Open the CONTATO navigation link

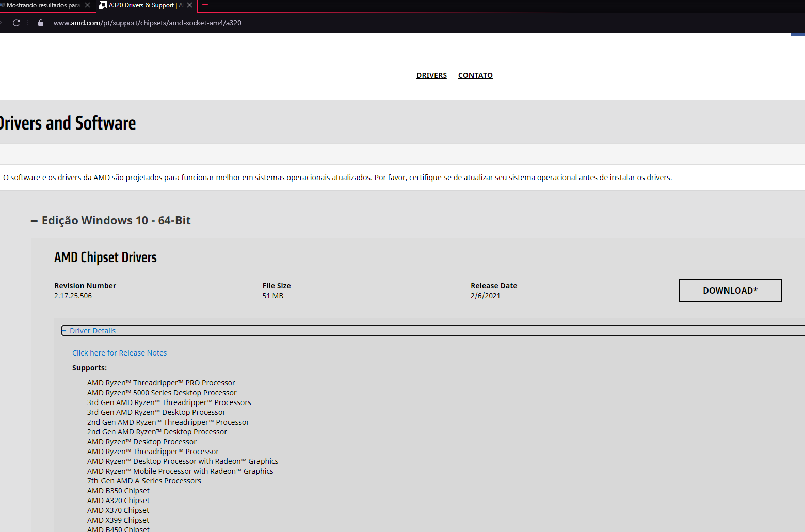[x=475, y=75]
